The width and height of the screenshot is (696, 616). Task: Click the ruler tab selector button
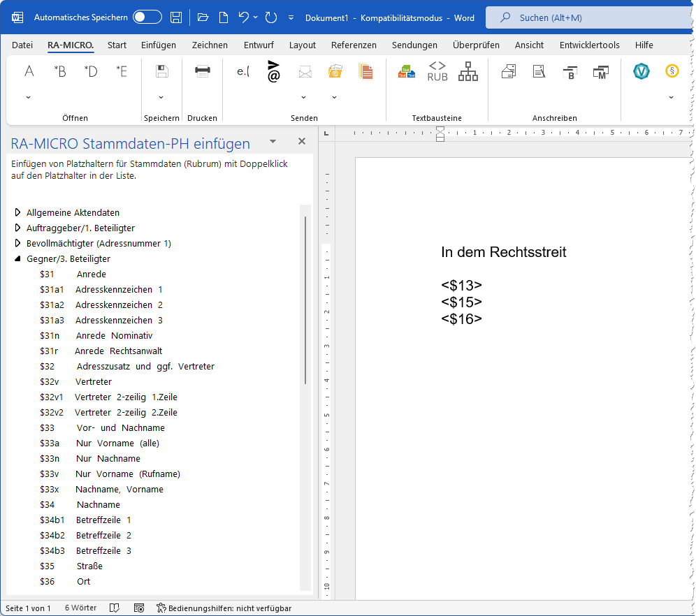click(x=326, y=133)
